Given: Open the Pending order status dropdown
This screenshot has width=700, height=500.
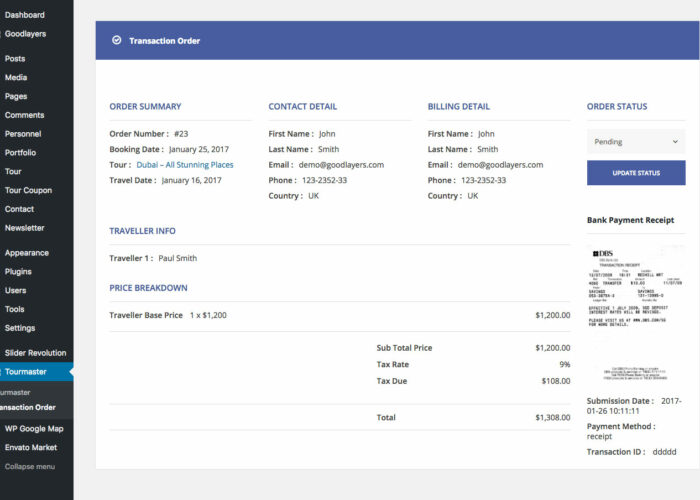Looking at the screenshot, I should click(x=635, y=142).
